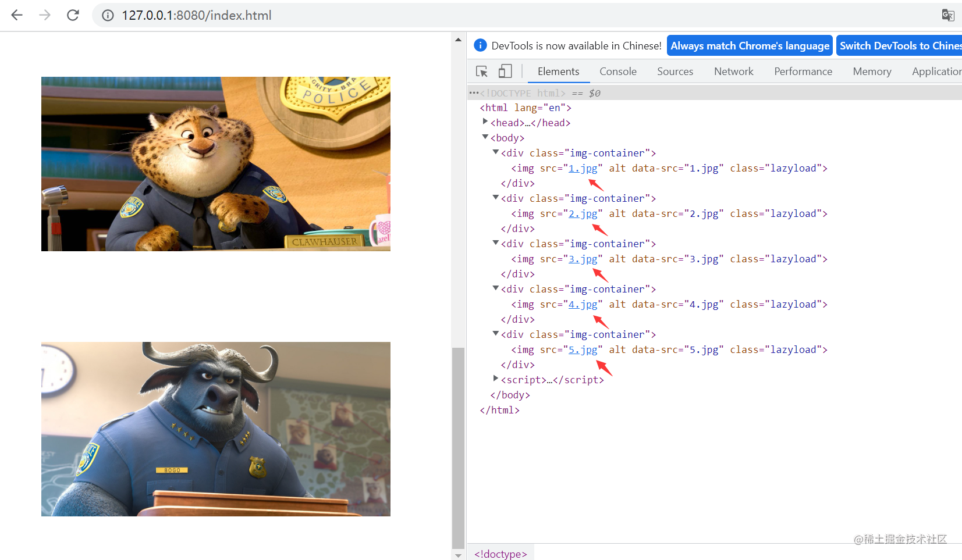Image resolution: width=962 pixels, height=560 pixels.
Task: Select the DOCTYPE html node
Action: 522,93
